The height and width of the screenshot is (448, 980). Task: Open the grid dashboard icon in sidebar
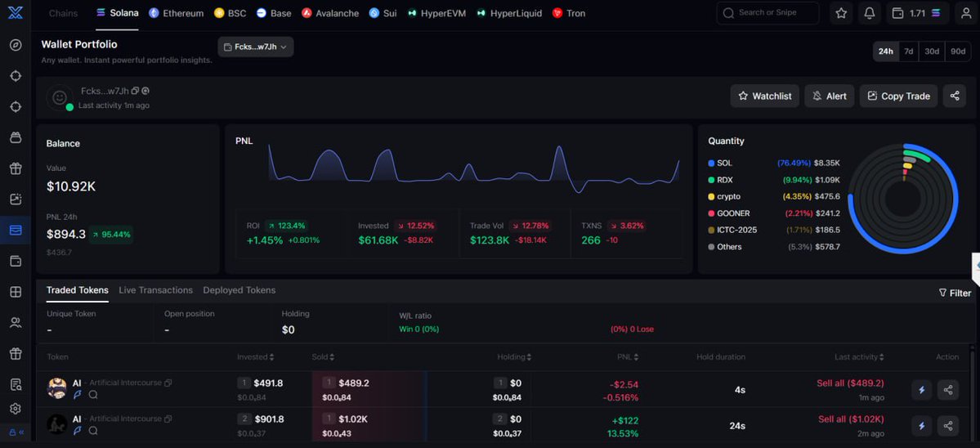pos(16,292)
